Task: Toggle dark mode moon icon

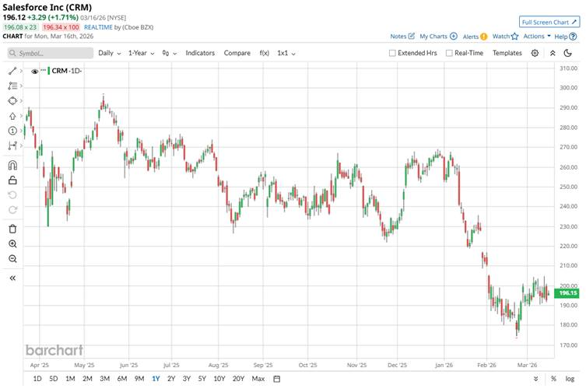Action: 567,53
